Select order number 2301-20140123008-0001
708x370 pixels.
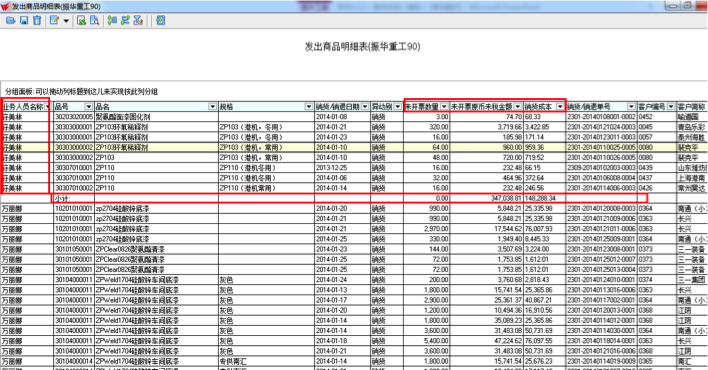click(x=601, y=249)
